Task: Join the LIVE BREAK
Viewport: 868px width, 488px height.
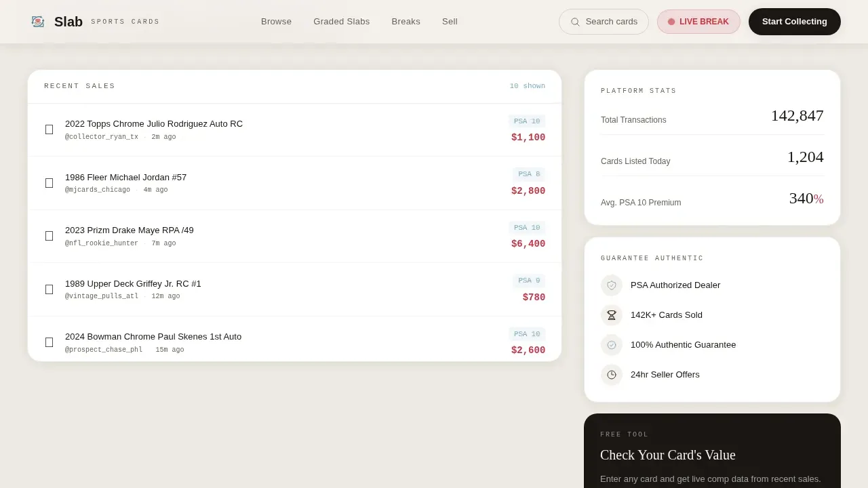Action: [698, 22]
